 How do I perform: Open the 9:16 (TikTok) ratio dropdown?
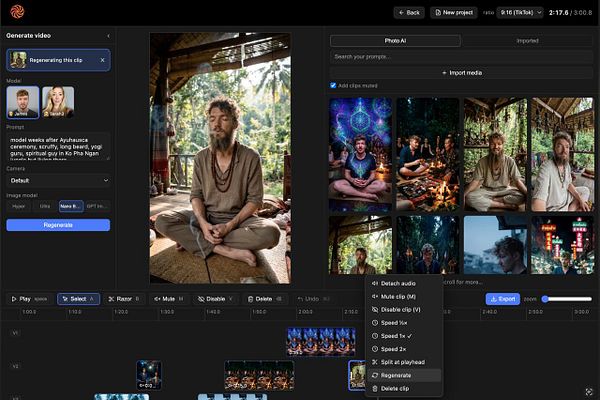[x=520, y=13]
